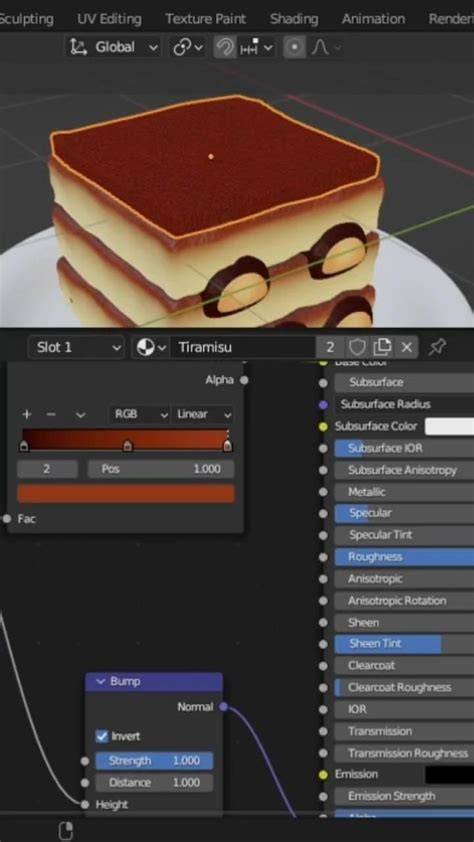Click the Alpha output socket
This screenshot has width=474, height=842.
[x=244, y=380]
